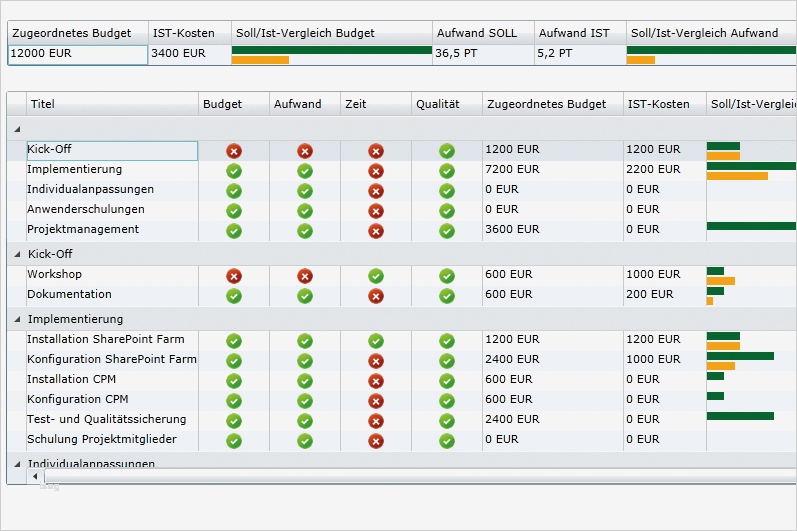Click the green Qualität icon for Projektmanagement

click(x=447, y=231)
